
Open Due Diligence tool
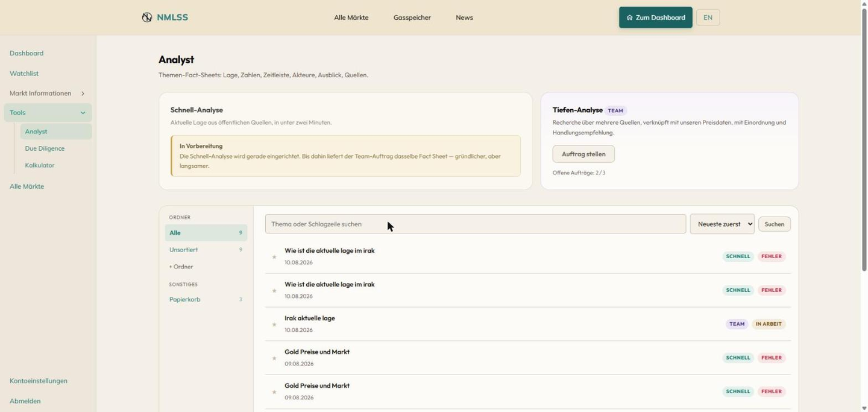click(45, 148)
